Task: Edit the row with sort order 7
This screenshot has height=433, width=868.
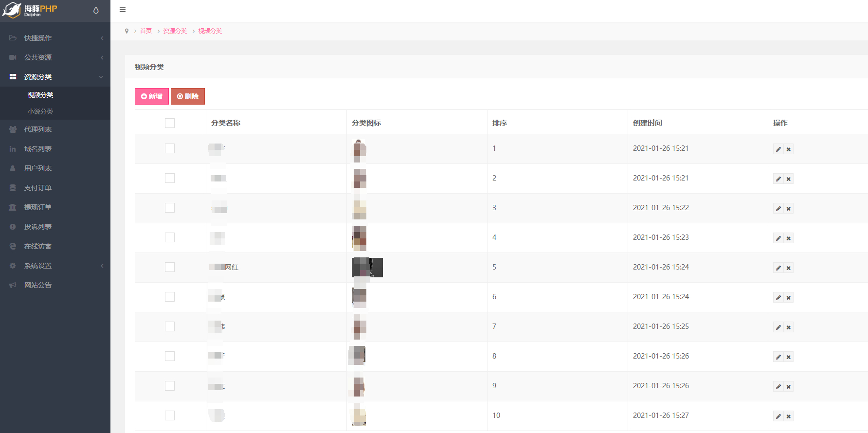Action: point(778,327)
